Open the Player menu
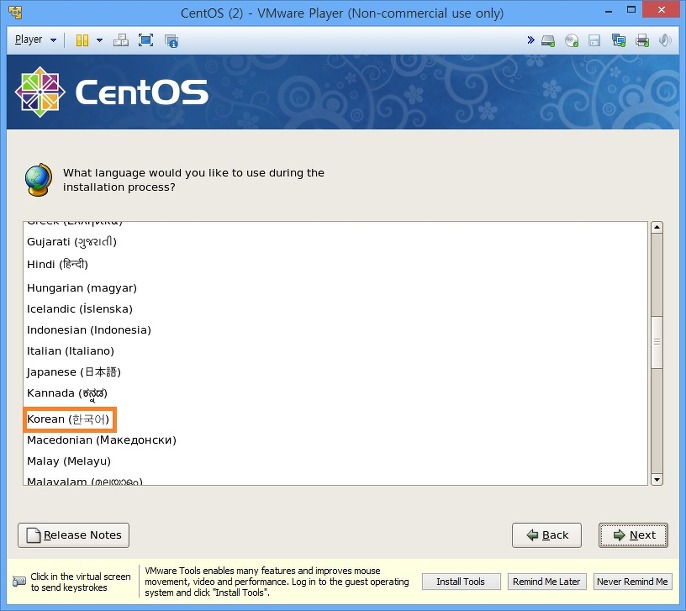This screenshot has width=686, height=611. point(35,40)
